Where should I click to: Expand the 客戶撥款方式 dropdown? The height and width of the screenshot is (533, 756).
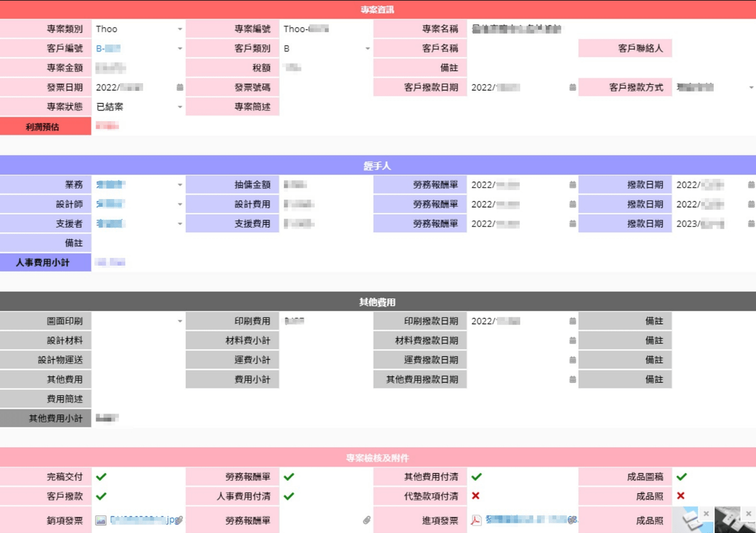751,87
